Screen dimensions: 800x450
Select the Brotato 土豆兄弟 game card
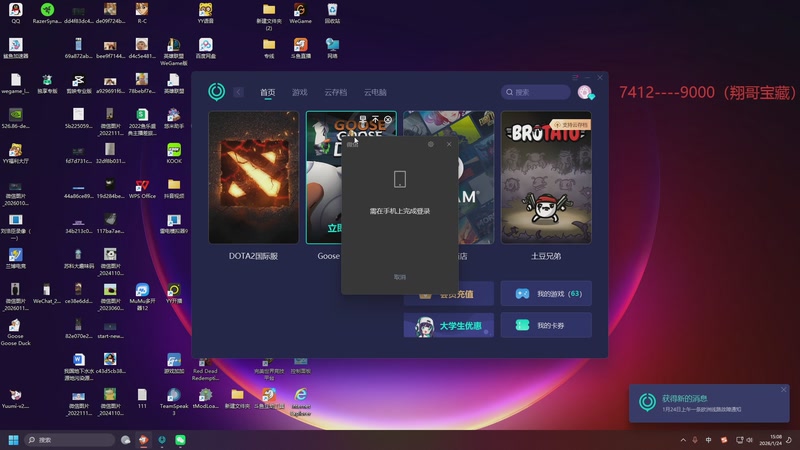pos(546,177)
